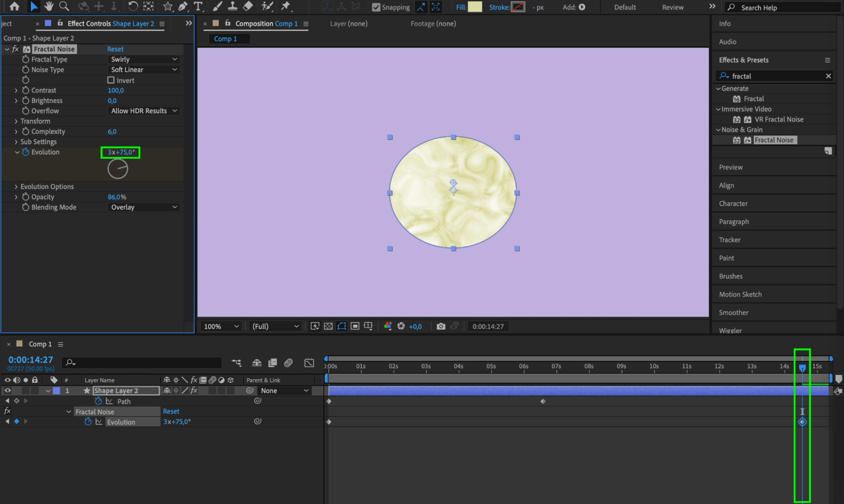Click the Home icon
This screenshot has height=504, width=844.
[x=14, y=6]
